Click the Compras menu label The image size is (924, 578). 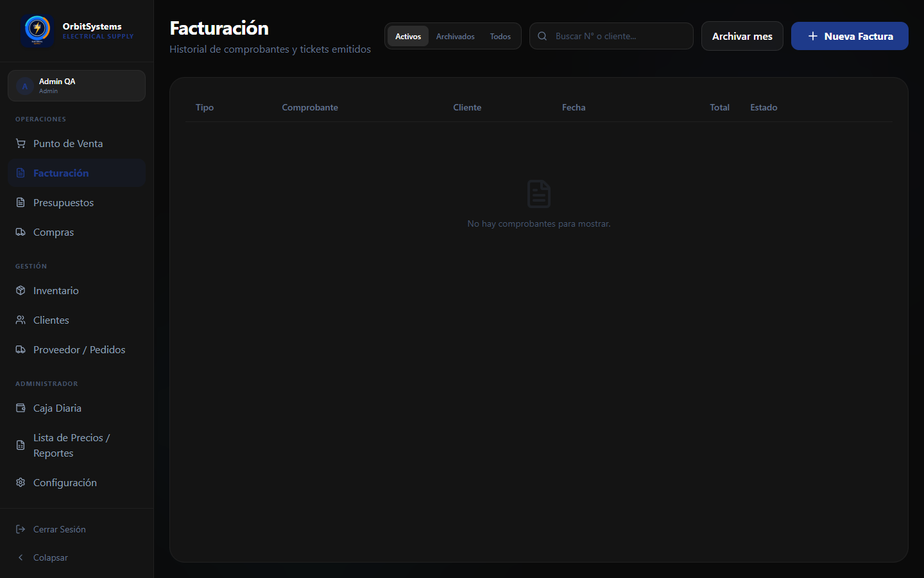pyautogui.click(x=53, y=232)
